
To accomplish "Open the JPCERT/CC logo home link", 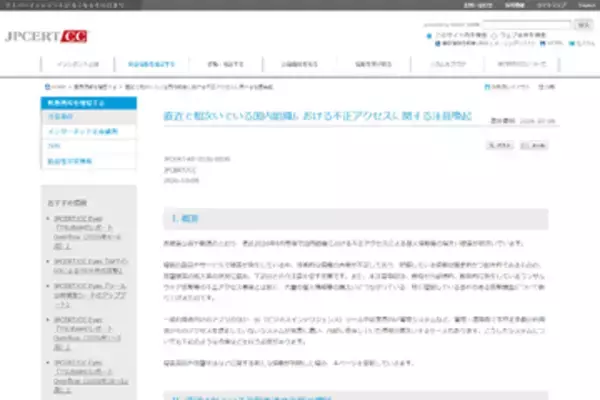I will tap(46, 36).
